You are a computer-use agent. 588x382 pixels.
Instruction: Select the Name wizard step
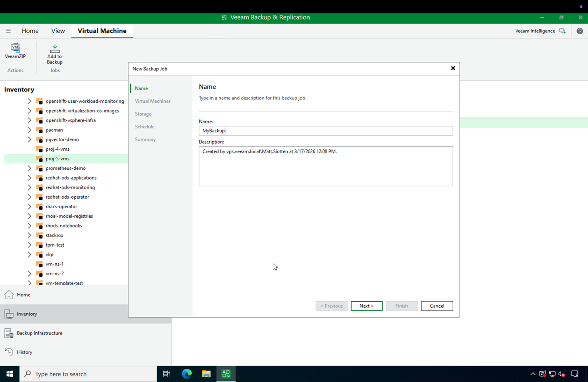point(141,88)
